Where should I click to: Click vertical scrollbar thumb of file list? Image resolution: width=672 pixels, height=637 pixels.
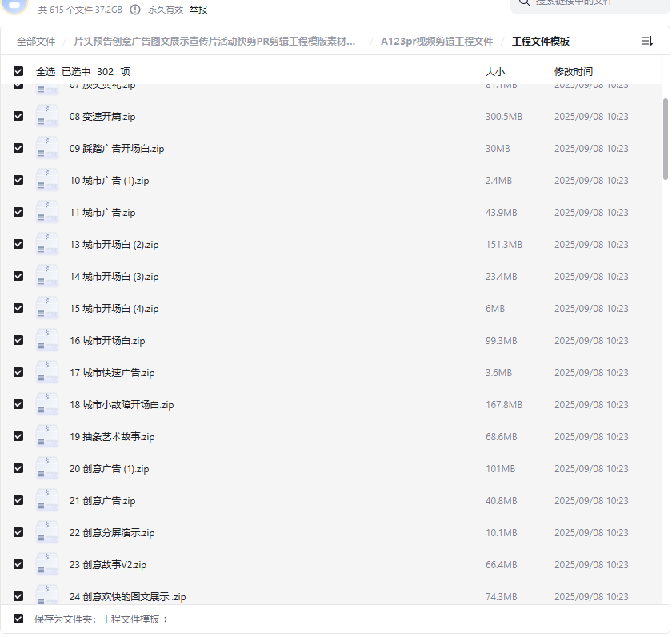tap(665, 139)
